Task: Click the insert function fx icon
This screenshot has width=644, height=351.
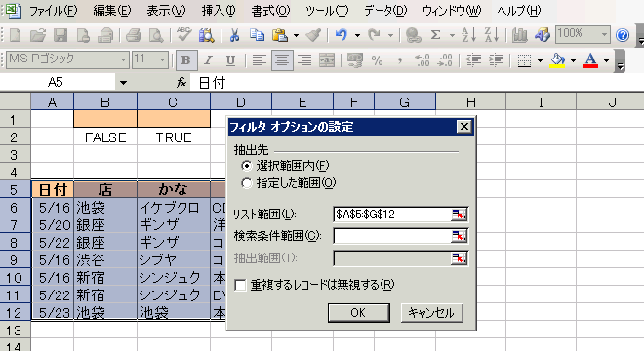Action: click(181, 83)
